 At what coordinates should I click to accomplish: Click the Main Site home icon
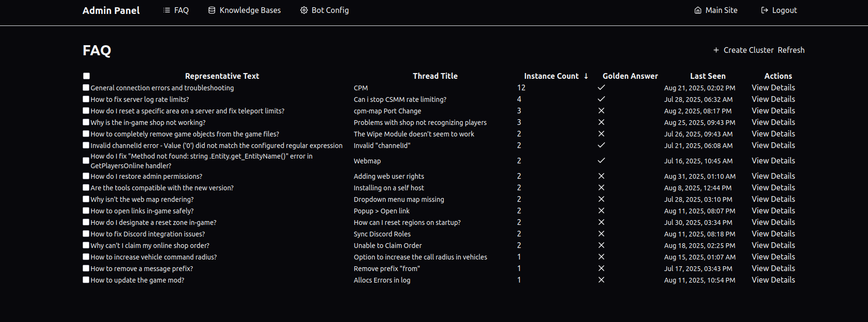click(698, 10)
